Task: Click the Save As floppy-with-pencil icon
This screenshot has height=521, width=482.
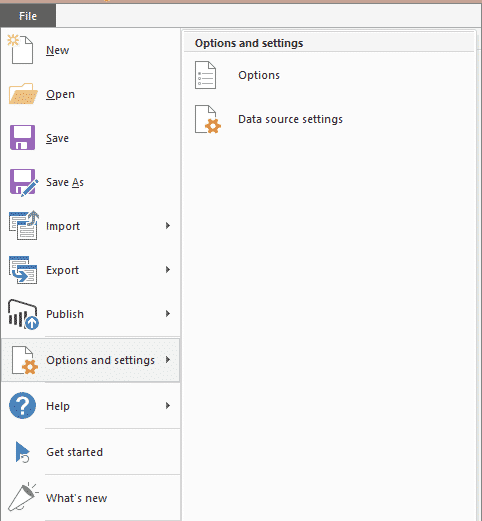Action: (x=24, y=182)
